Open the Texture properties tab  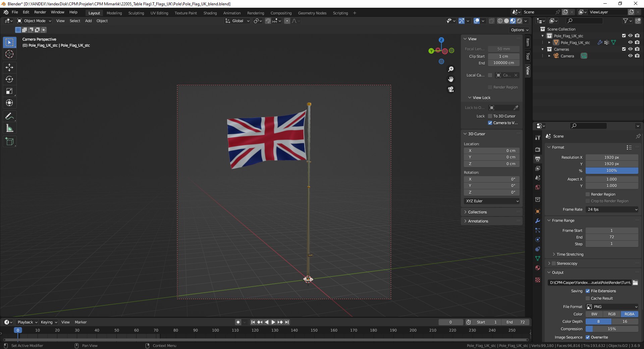click(x=538, y=280)
